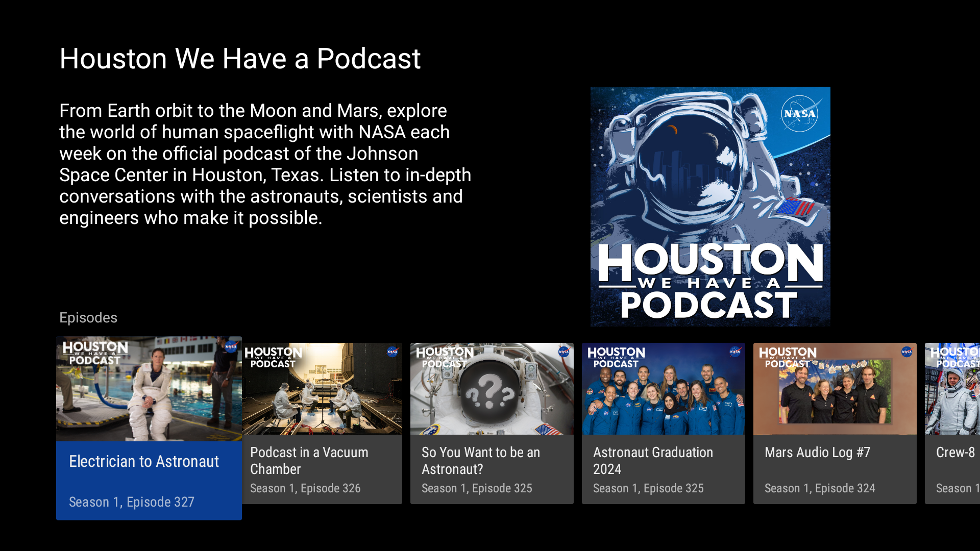This screenshot has height=551, width=980.
Task: Click the large podcast cover artwork image
Action: [x=710, y=207]
